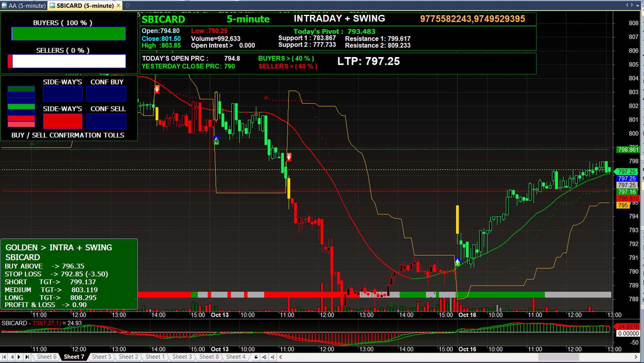The width and height of the screenshot is (644, 363).
Task: Jump to the first sheet arrow
Action: pos(4,357)
